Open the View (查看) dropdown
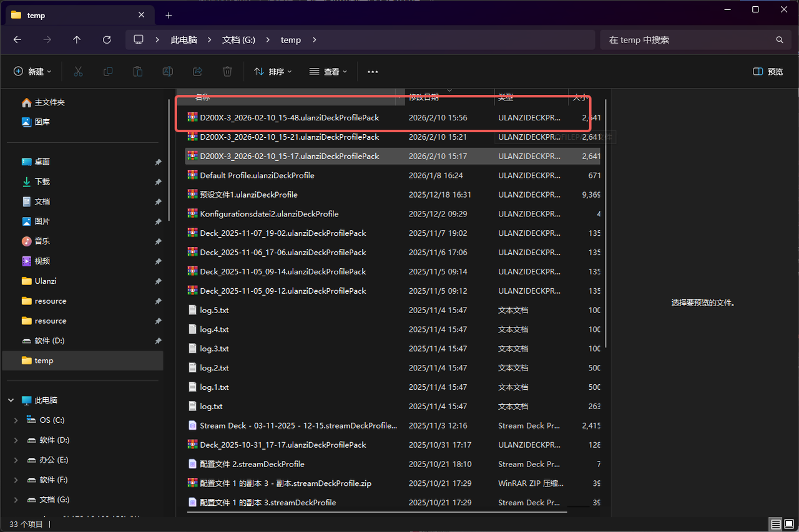 (x=328, y=72)
